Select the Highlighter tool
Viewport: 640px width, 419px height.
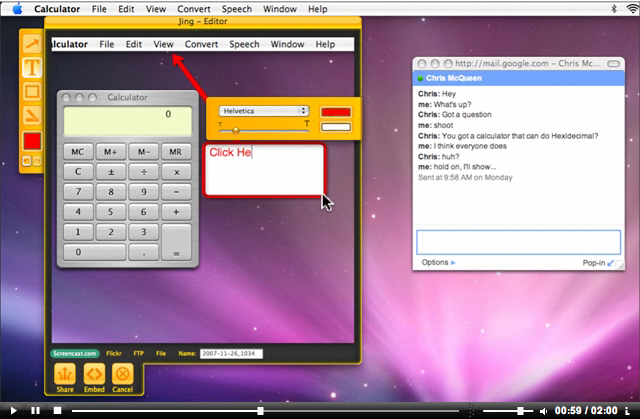click(32, 116)
